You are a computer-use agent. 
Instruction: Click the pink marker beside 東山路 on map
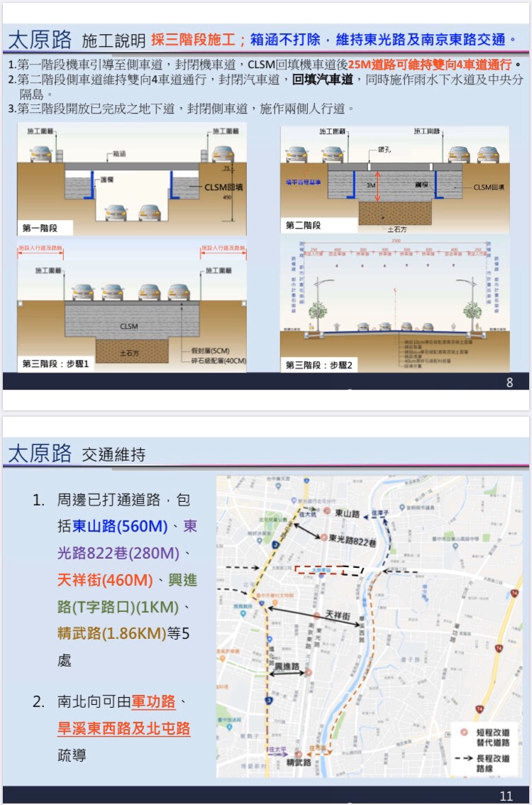[327, 511]
